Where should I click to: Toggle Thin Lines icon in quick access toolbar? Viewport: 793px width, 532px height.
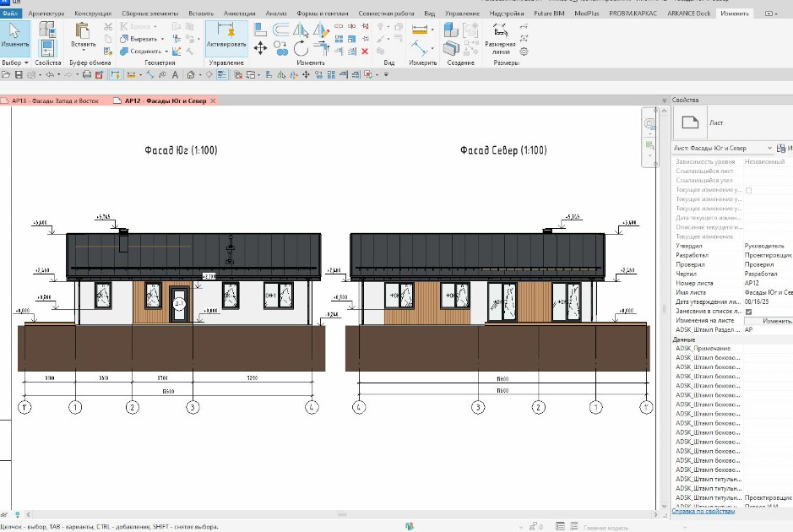[x=222, y=75]
